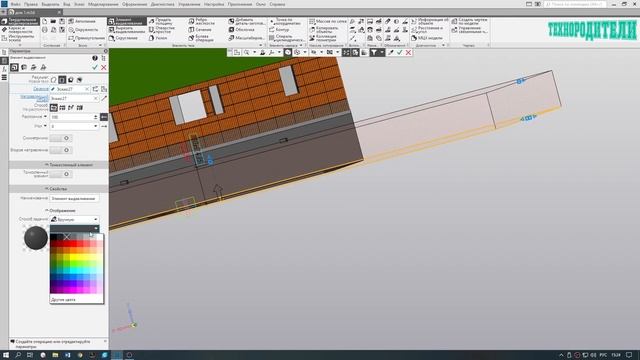Open help icon in Parameters panel
The width and height of the screenshot is (640, 360).
coord(95,58)
